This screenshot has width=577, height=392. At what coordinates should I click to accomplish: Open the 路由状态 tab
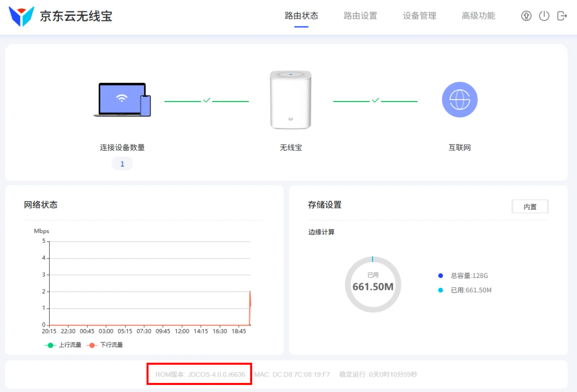[x=301, y=16]
